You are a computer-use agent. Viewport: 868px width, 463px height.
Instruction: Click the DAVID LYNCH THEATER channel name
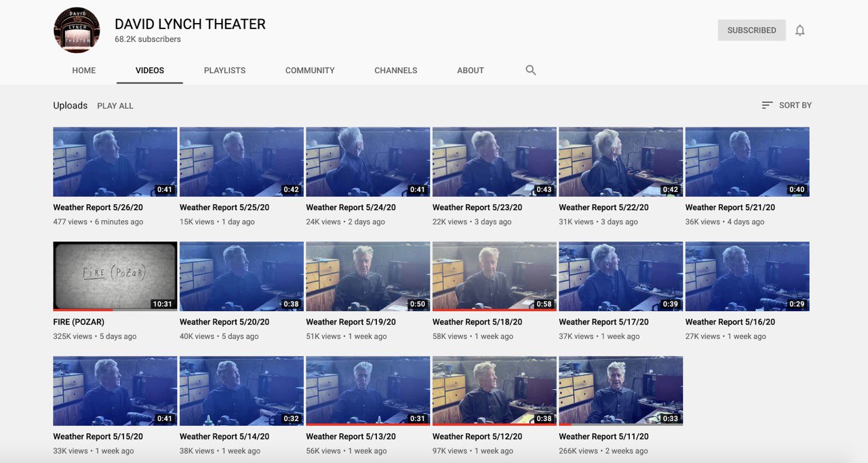click(190, 24)
